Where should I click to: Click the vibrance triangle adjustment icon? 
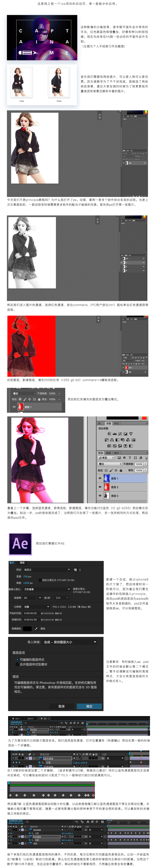pyautogui.click(x=131, y=434)
